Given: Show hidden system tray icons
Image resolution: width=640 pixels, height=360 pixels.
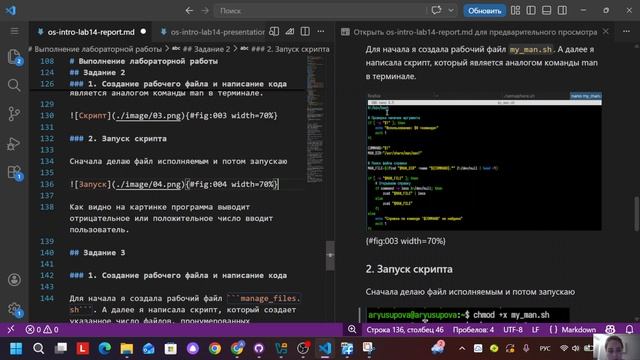Looking at the screenshot, I should tap(462, 348).
